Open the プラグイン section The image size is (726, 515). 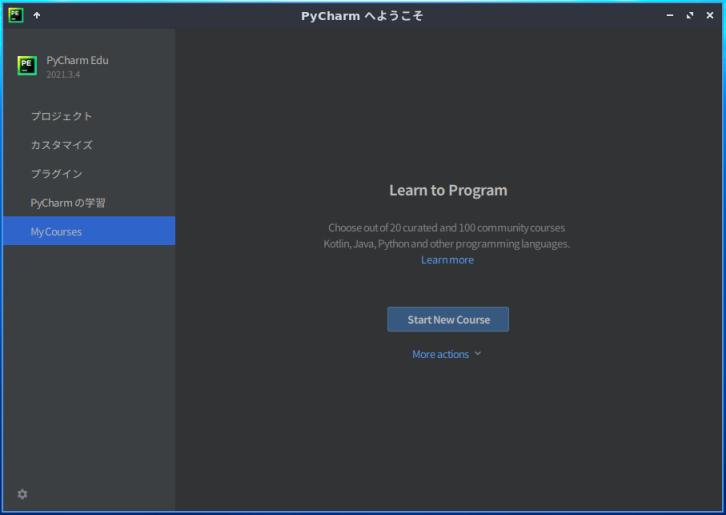[89, 174]
